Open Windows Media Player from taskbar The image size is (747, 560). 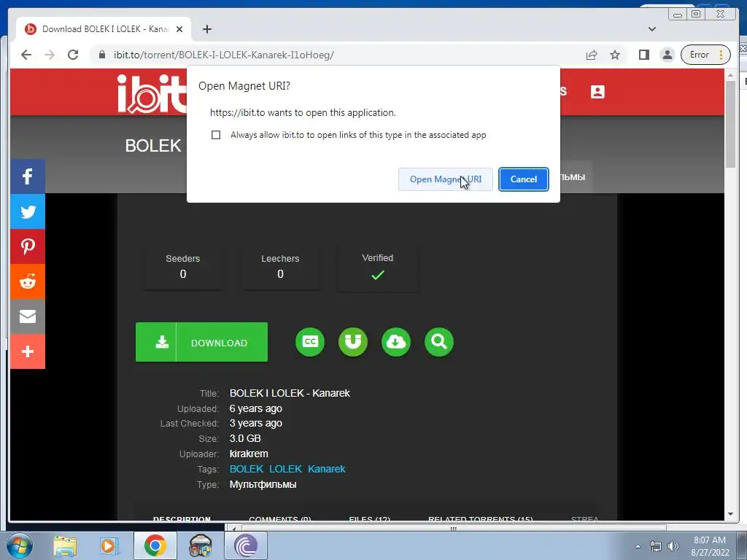coord(108,545)
